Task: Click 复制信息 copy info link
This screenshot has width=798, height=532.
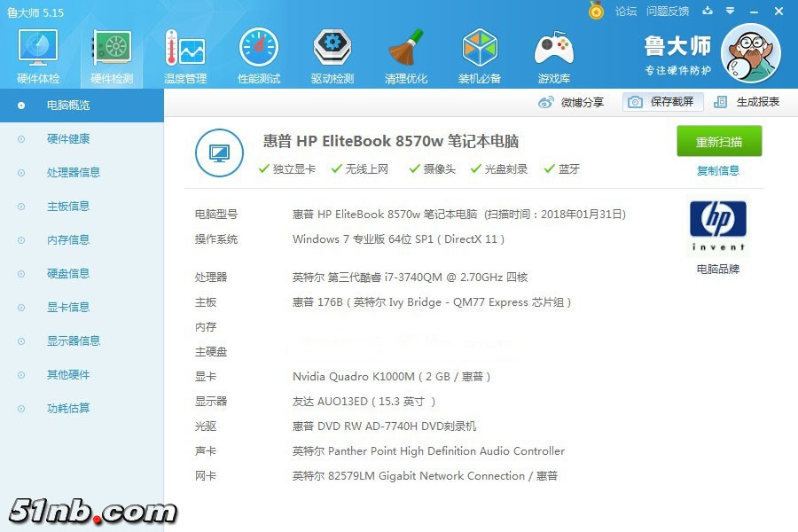Action: [717, 170]
